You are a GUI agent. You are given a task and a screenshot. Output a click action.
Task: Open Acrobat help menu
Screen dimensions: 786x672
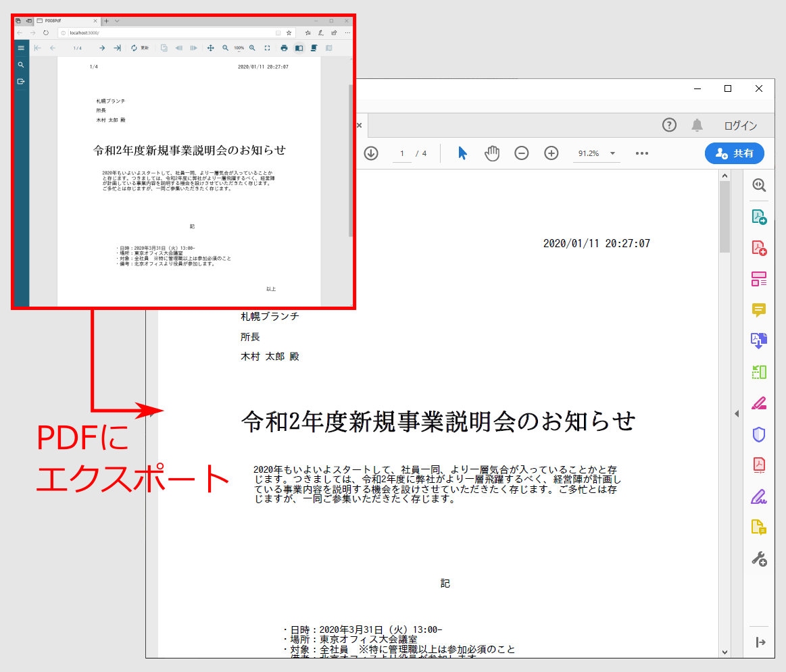tap(669, 125)
